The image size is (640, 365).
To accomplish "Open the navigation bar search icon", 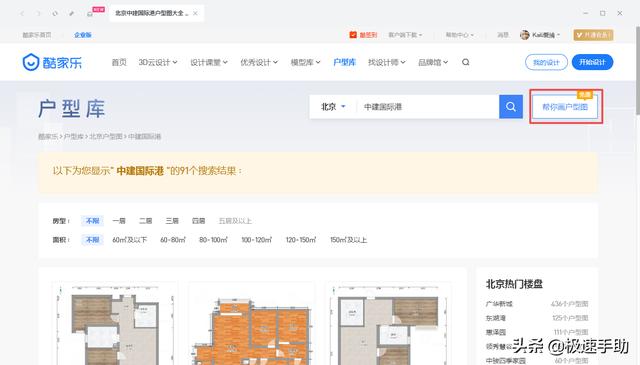I will coord(465,62).
